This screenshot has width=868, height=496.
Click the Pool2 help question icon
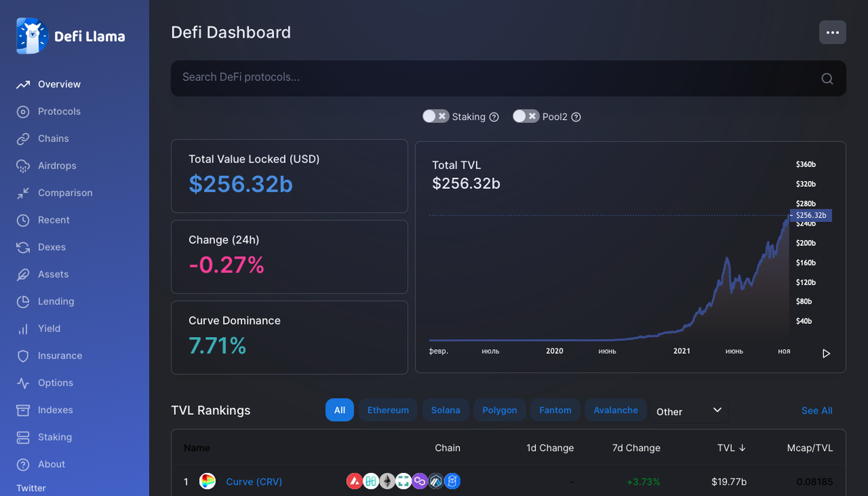(x=576, y=117)
